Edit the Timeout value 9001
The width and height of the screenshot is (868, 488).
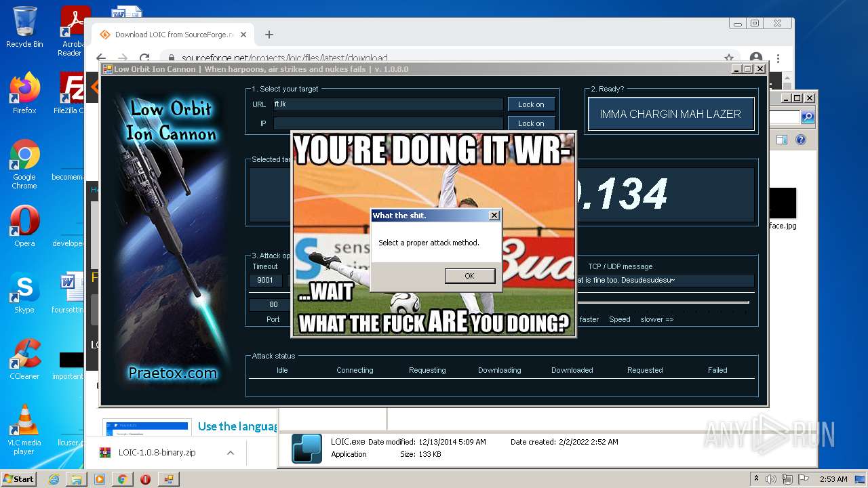(x=266, y=280)
